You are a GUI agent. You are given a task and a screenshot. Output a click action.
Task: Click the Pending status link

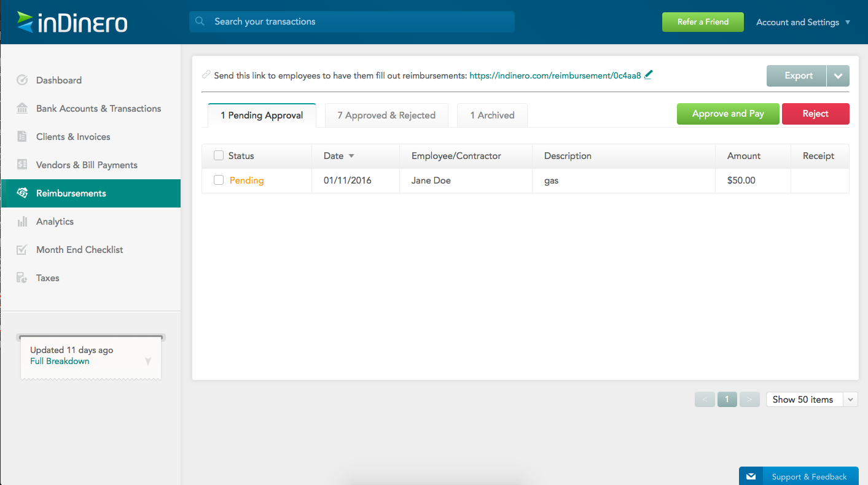coord(246,180)
